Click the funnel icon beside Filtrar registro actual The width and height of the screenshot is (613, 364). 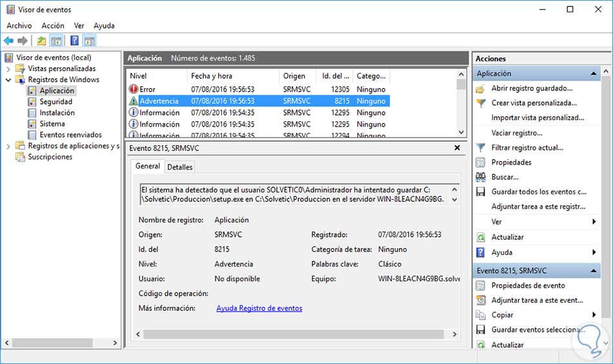pyautogui.click(x=481, y=148)
